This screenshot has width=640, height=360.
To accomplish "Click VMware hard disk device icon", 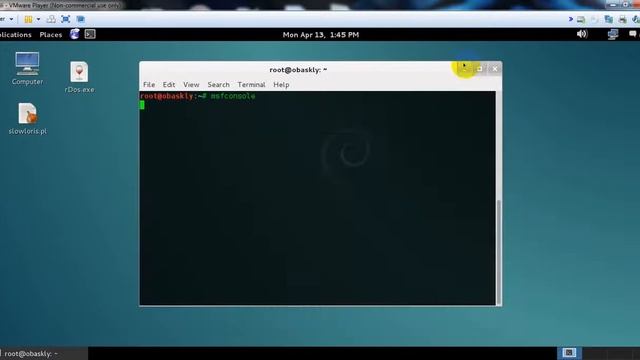I will [x=581, y=19].
